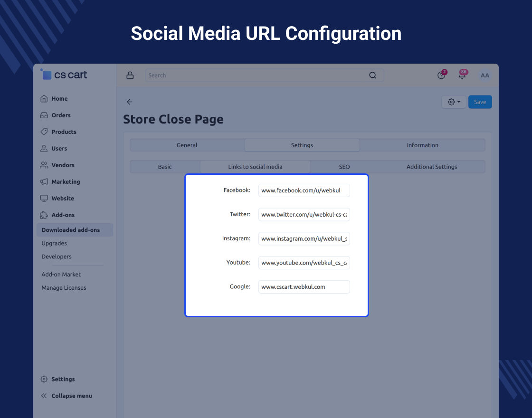Click the magnifier search icon
The image size is (532, 418).
[372, 76]
